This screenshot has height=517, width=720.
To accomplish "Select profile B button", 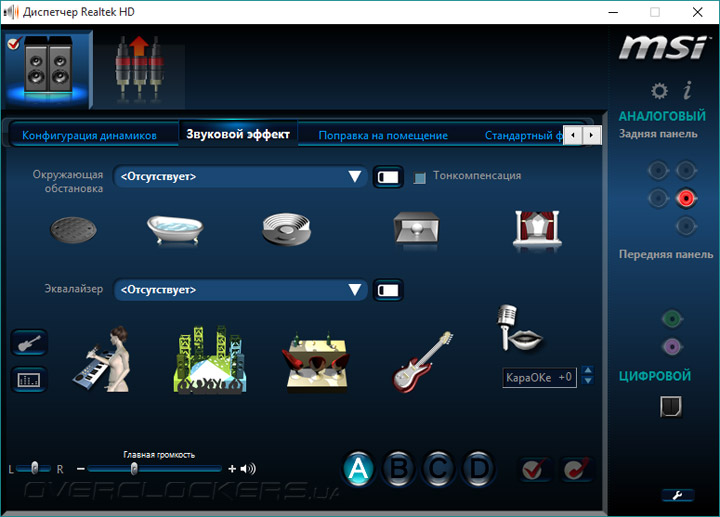I will tap(399, 469).
